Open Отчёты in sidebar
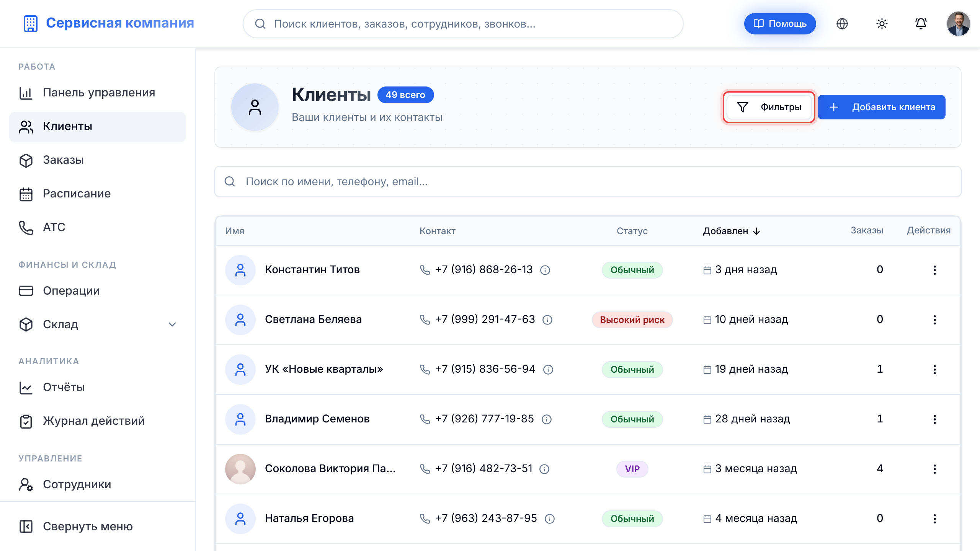 click(98, 387)
